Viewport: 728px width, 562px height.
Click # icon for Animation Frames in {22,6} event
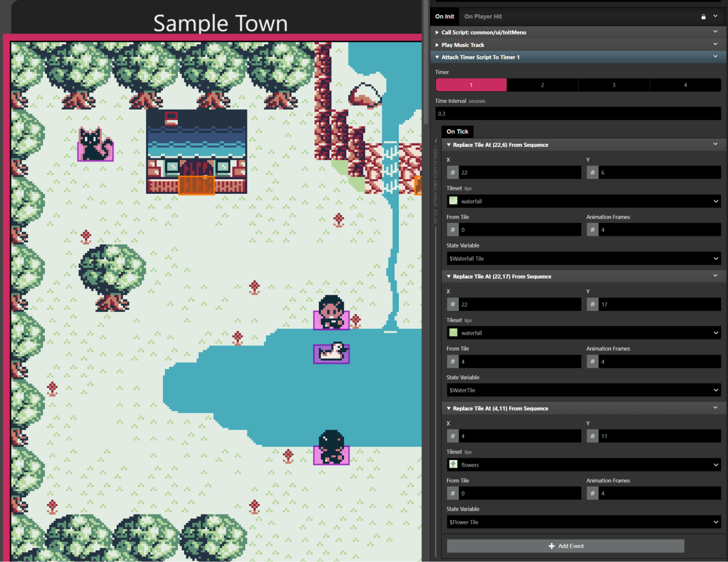point(593,230)
